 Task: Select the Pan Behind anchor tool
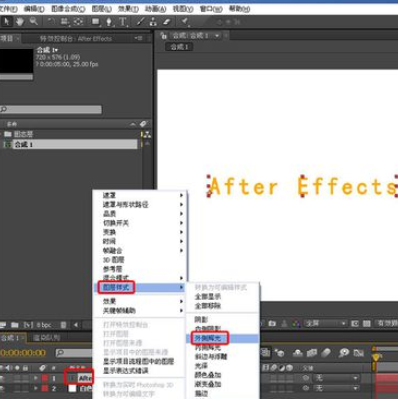(78, 22)
